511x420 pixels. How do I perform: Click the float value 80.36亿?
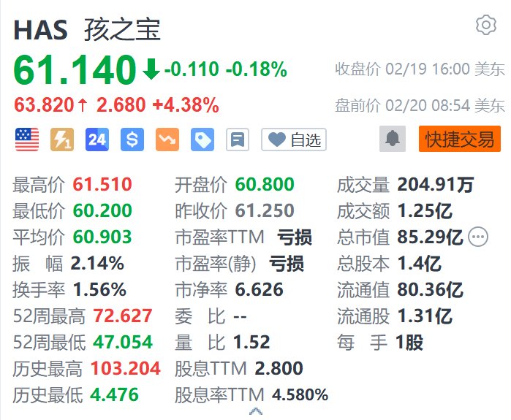point(430,290)
